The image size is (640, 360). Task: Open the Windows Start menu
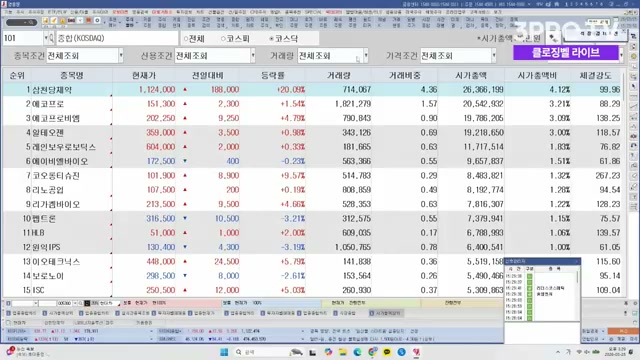pyautogui.click(x=224, y=352)
